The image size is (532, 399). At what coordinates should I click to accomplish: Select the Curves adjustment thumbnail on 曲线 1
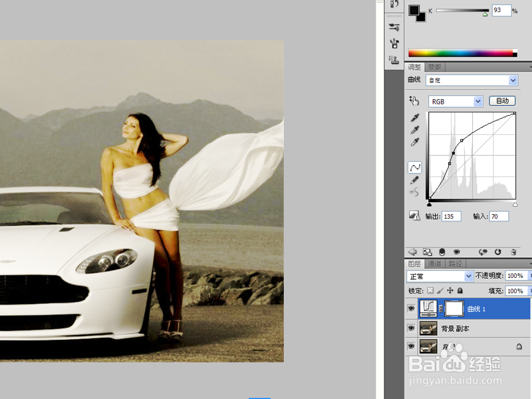(428, 309)
